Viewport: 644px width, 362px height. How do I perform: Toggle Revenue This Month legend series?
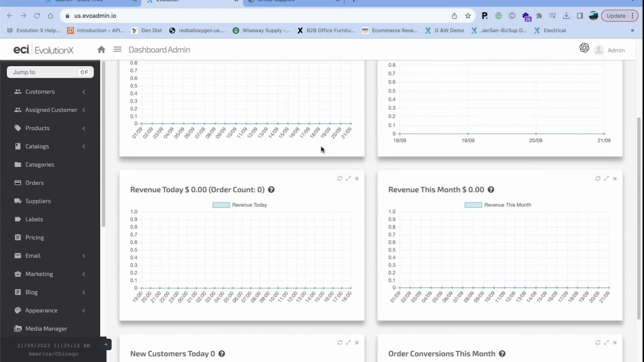tap(473, 205)
